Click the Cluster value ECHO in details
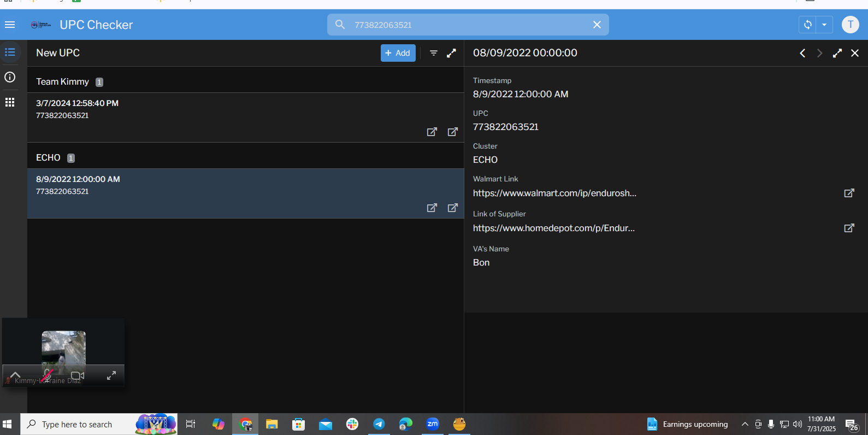Viewport: 868px width, 435px height. (x=485, y=160)
